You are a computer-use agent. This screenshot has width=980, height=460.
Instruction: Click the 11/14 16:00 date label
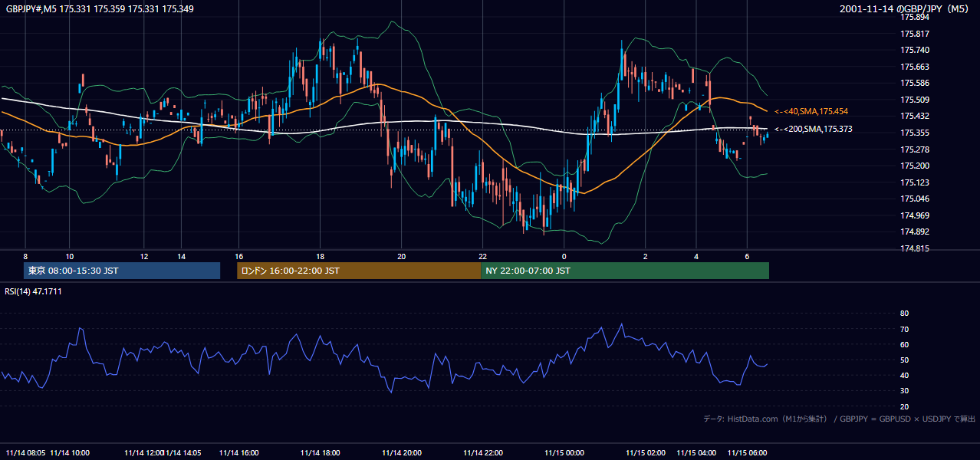(x=239, y=452)
